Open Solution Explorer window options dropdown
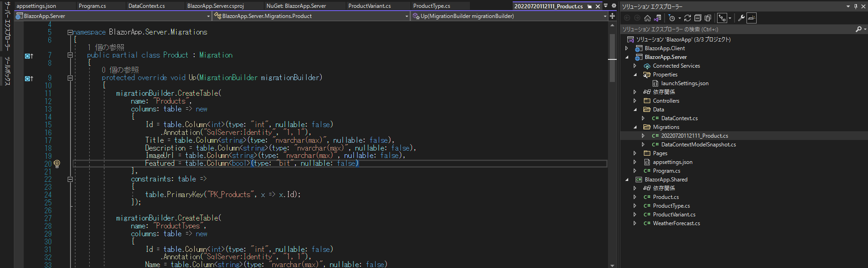Viewport: 868px width, 268px height. pos(848,6)
